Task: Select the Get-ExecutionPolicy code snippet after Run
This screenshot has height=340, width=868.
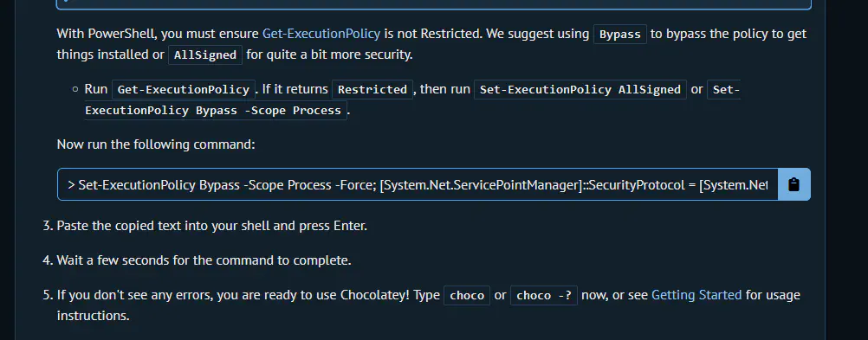Action: (184, 90)
